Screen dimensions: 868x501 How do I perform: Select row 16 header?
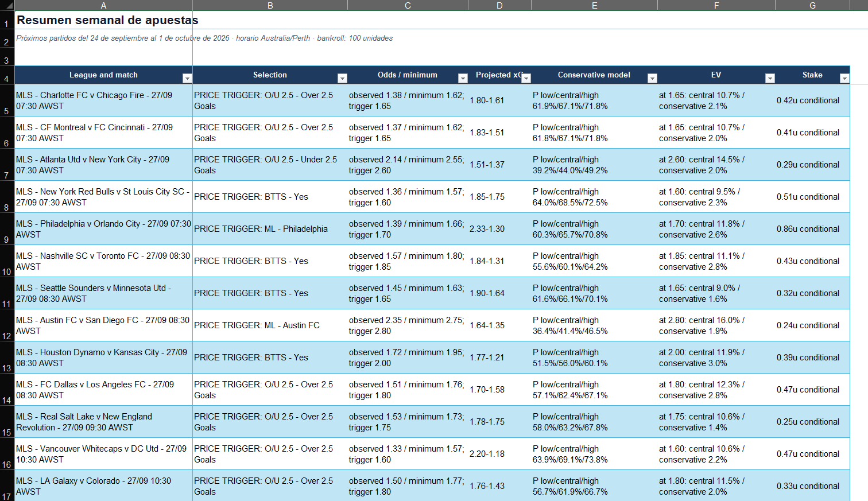click(7, 454)
